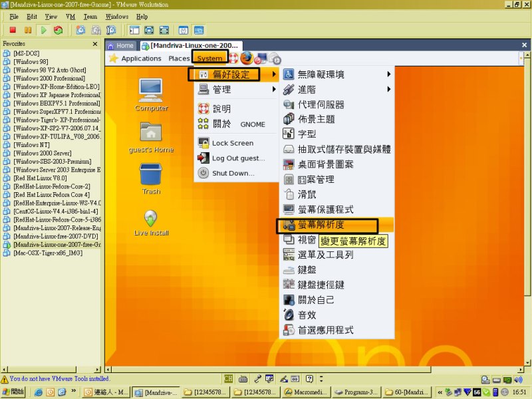Viewport: 532px width, 399px height.
Task: Expand hidden system tray icons chevron
Action: pyautogui.click(x=440, y=392)
